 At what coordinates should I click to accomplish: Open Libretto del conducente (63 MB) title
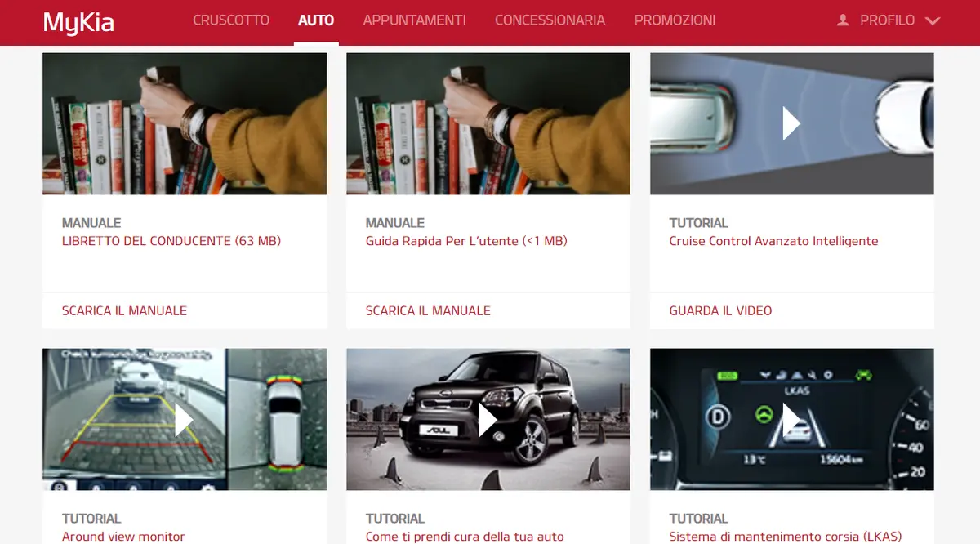[171, 241]
